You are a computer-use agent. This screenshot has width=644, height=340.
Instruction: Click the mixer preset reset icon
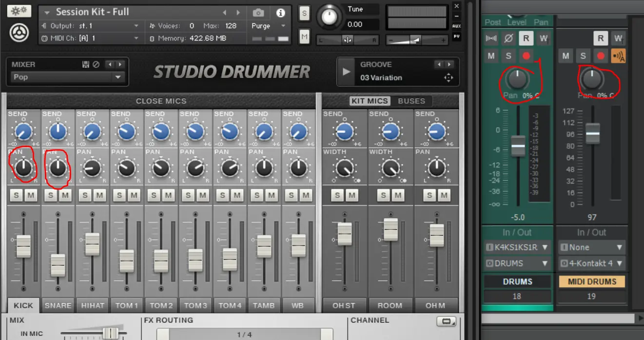(x=96, y=64)
